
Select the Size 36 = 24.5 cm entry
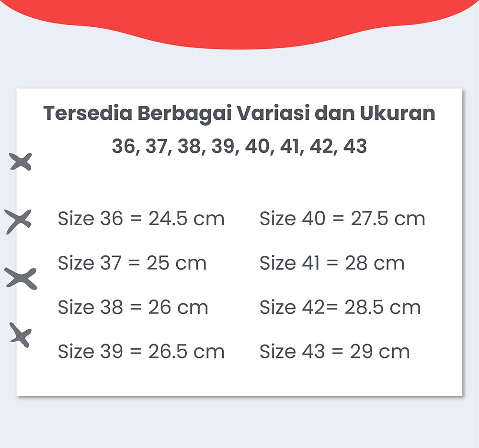[x=141, y=218]
